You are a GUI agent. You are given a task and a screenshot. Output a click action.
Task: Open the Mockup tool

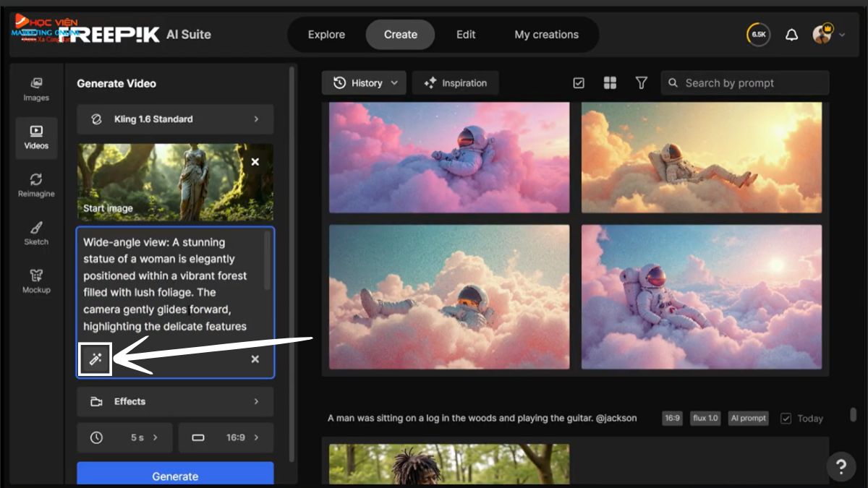point(36,281)
